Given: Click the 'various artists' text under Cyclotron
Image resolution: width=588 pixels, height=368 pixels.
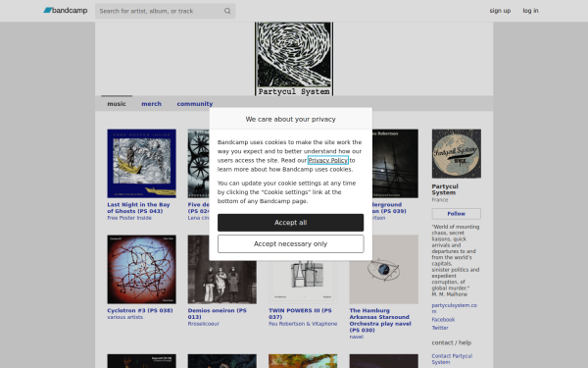Looking at the screenshot, I should pos(124,317).
